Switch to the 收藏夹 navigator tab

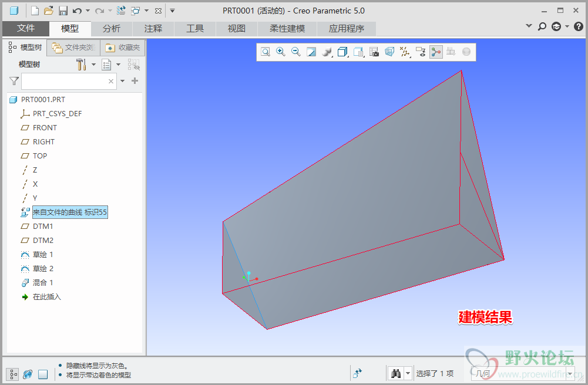point(123,48)
